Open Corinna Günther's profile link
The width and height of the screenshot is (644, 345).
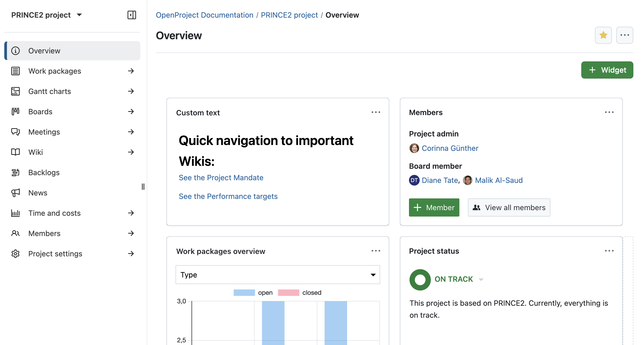[x=450, y=148]
